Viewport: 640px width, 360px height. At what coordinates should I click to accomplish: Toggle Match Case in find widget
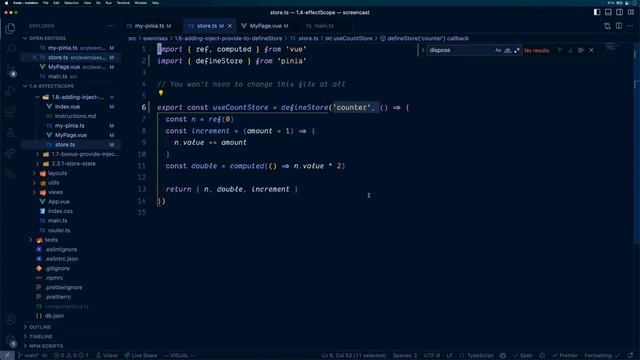pyautogui.click(x=498, y=50)
